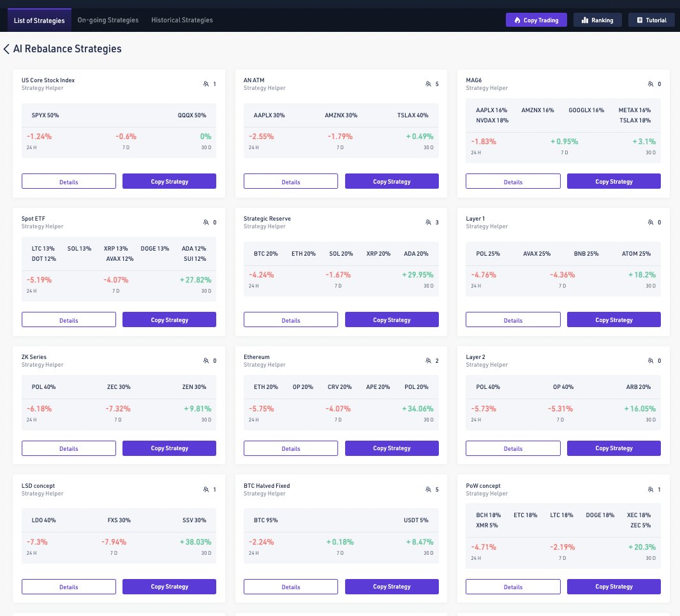Copy the Strategic Reserve strategy

click(x=392, y=319)
